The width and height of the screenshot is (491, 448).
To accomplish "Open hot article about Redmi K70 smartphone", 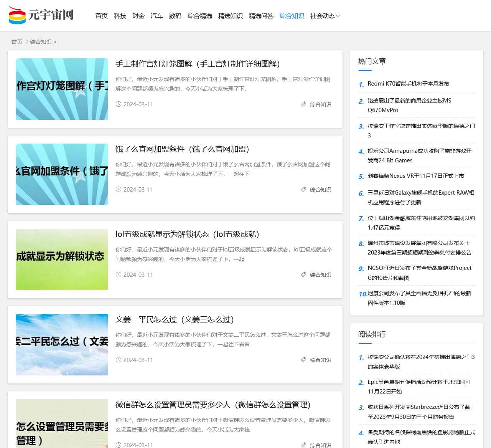I will (x=409, y=83).
